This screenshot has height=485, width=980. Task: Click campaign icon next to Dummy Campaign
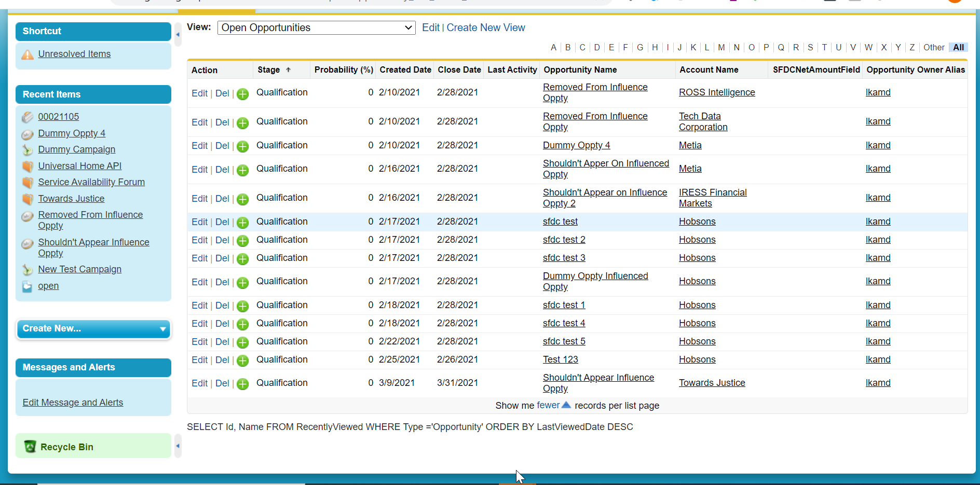[28, 150]
